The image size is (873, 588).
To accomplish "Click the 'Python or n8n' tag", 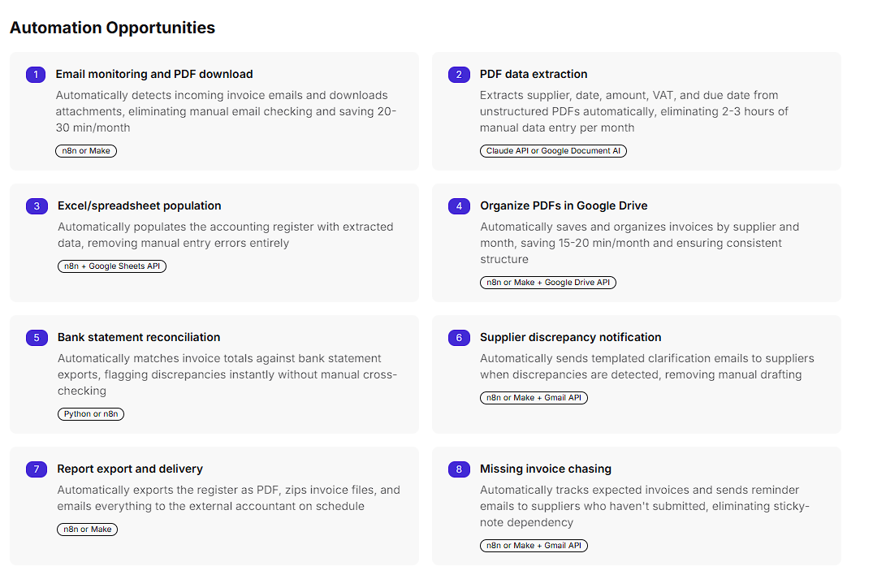I will tap(90, 414).
